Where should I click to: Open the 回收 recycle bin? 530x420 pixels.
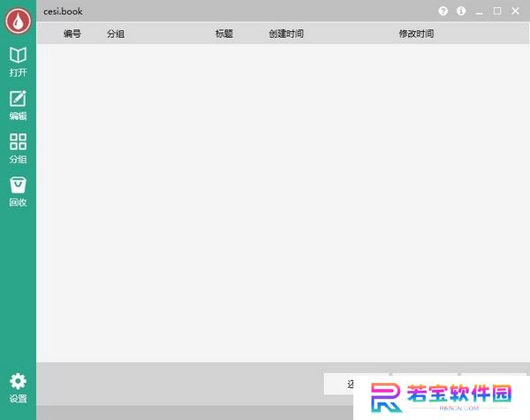click(x=18, y=191)
